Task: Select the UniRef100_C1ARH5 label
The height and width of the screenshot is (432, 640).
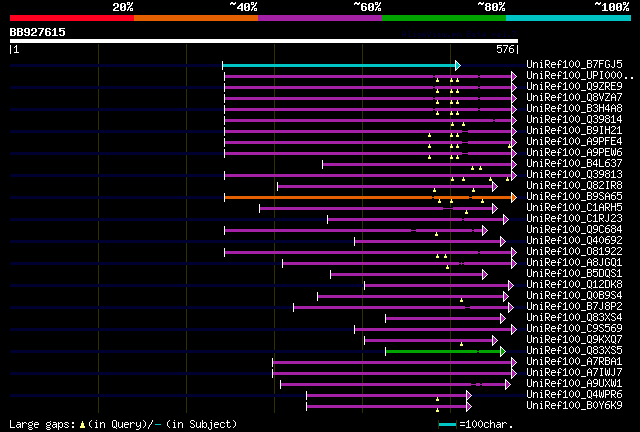Action: click(x=574, y=207)
